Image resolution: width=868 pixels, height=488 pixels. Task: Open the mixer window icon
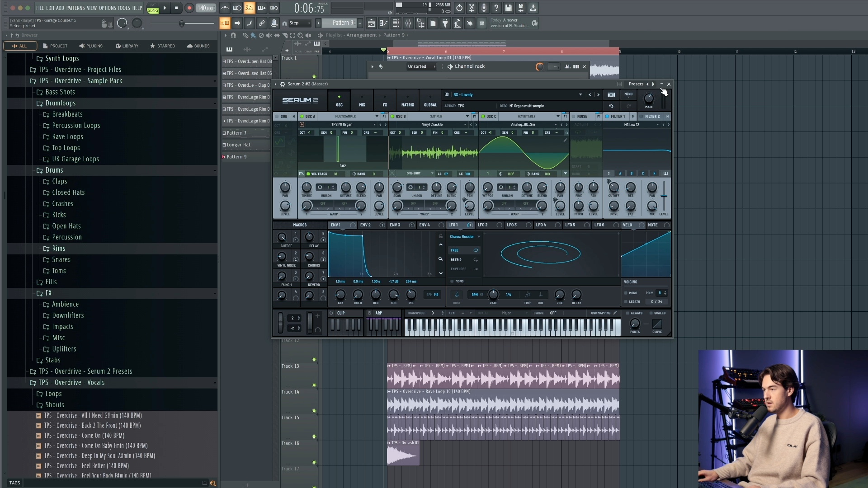(x=408, y=23)
